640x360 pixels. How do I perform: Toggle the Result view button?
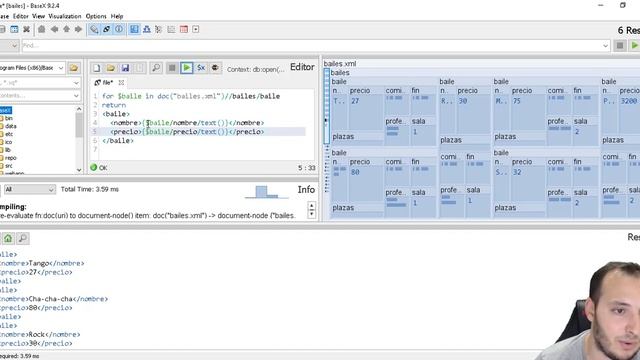coord(107,29)
